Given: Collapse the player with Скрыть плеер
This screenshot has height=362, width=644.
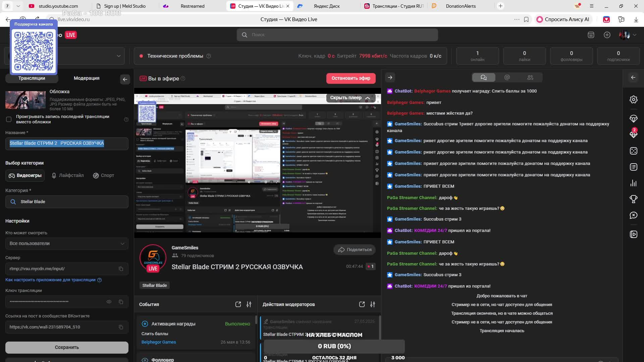Looking at the screenshot, I should [350, 98].
